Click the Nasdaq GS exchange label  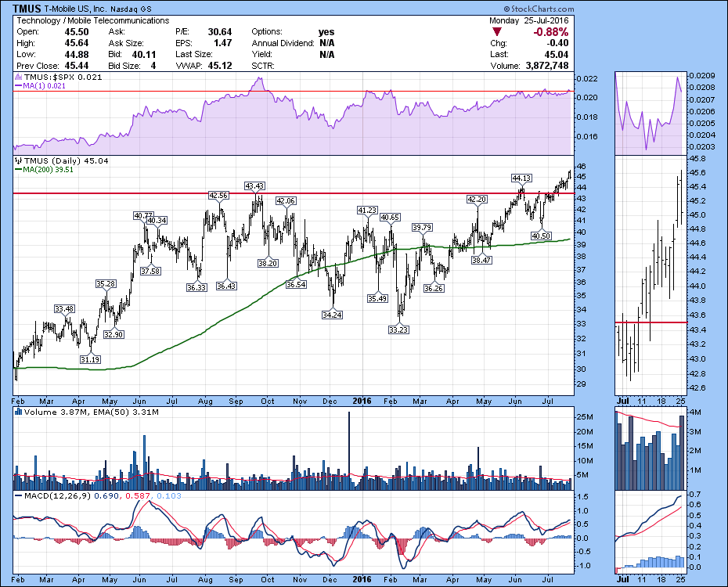(131, 9)
